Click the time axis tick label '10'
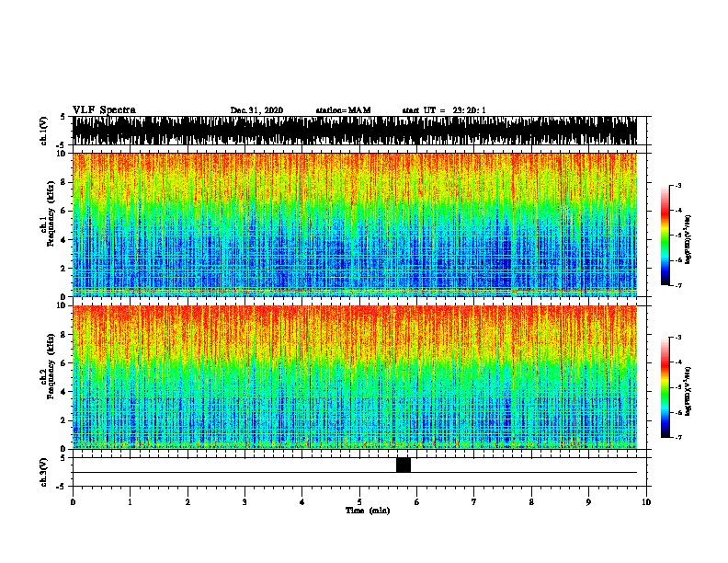The image size is (728, 563). 646,502
